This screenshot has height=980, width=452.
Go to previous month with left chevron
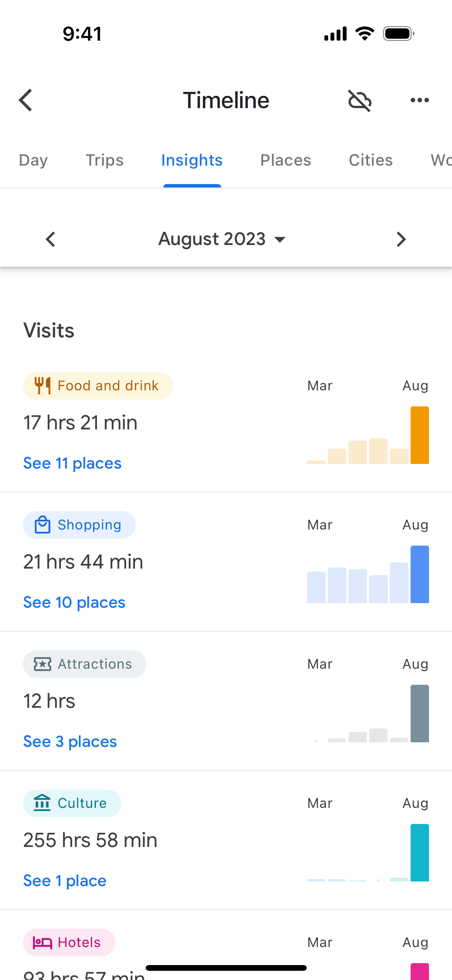pos(51,239)
